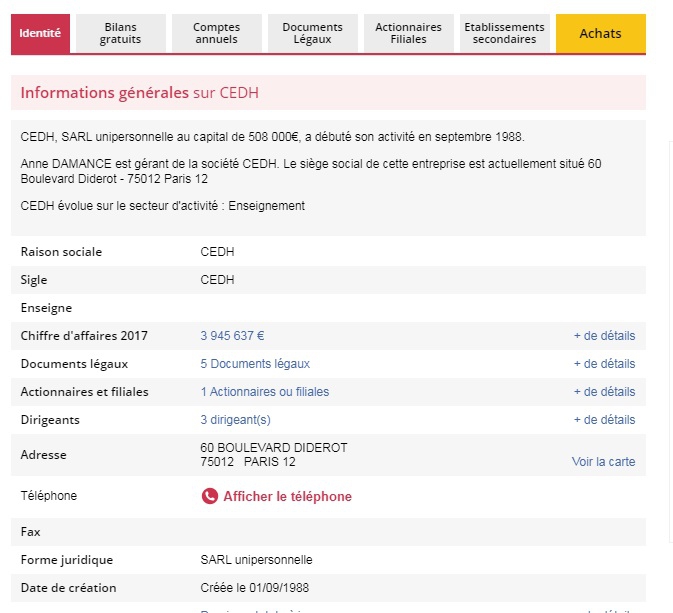The width and height of the screenshot is (673, 613).
Task: Click sentence about secteur d'activité Enseignement
Action: point(163,206)
